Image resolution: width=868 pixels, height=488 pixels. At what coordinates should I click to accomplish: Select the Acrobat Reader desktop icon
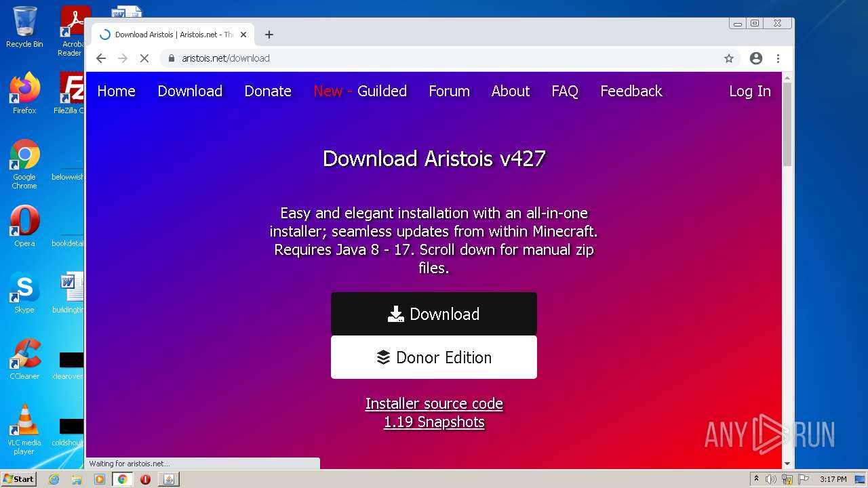coord(72,30)
